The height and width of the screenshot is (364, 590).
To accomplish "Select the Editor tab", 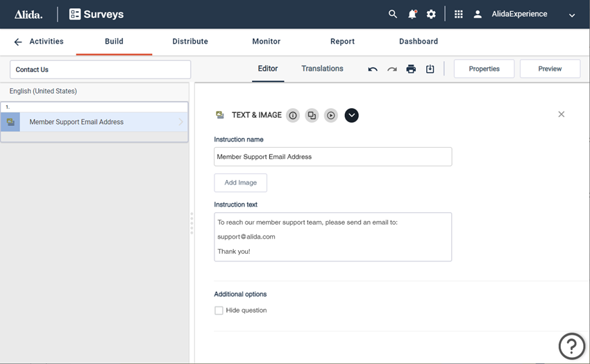I will (267, 69).
